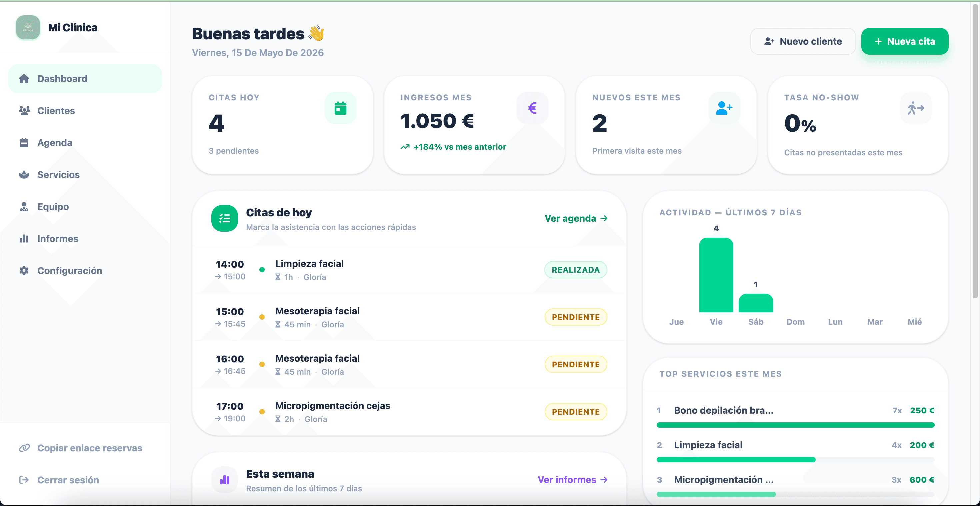
Task: Click the +184% vs mes anterior text
Action: (460, 147)
